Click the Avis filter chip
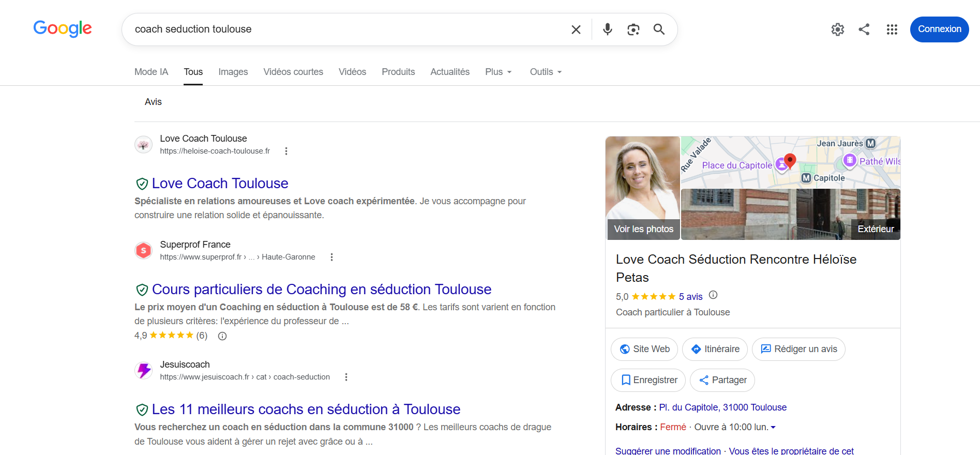The height and width of the screenshot is (455, 980). (153, 102)
